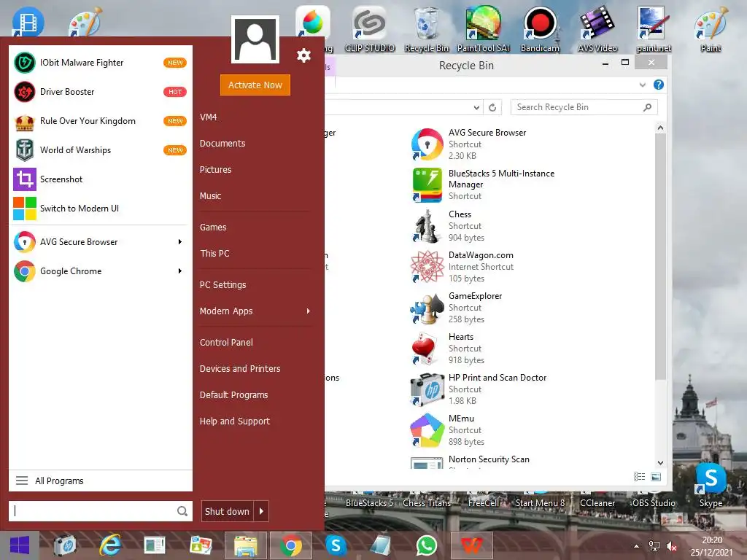The height and width of the screenshot is (560, 747).
Task: Open Recycle Bin help icon
Action: click(x=659, y=85)
